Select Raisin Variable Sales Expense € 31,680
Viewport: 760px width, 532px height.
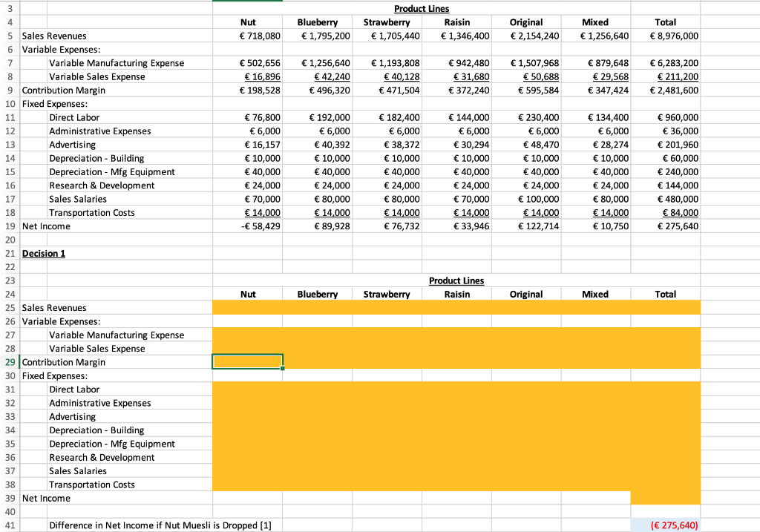point(456,76)
